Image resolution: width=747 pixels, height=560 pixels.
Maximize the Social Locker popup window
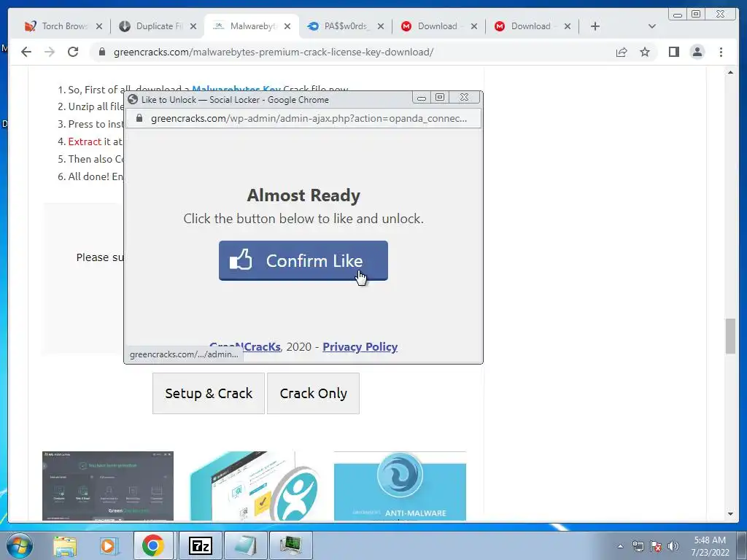tap(440, 98)
